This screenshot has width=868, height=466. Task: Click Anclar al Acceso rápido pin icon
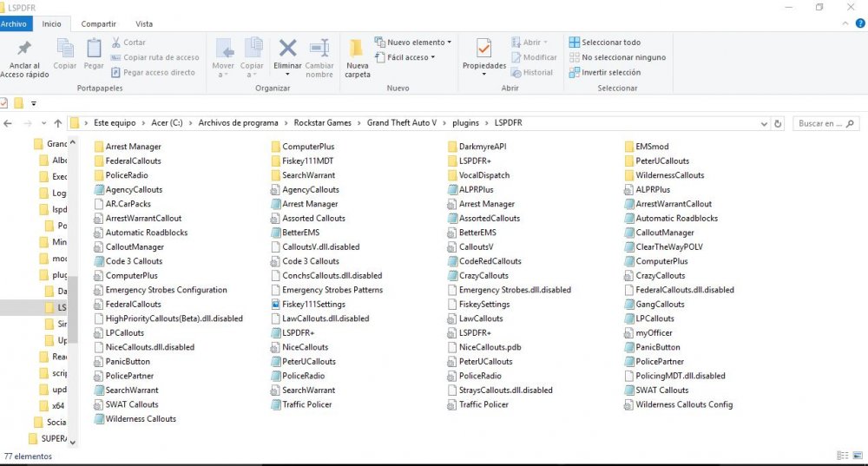[24, 49]
